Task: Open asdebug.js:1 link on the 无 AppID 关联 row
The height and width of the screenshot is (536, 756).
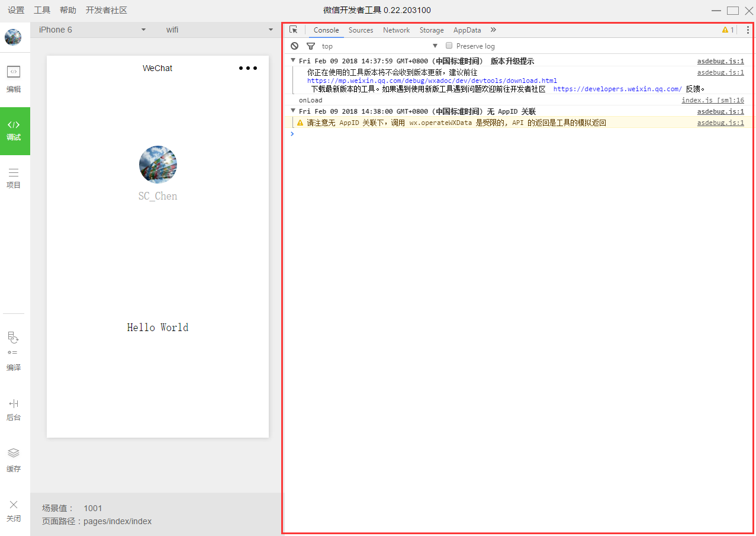Action: 720,111
